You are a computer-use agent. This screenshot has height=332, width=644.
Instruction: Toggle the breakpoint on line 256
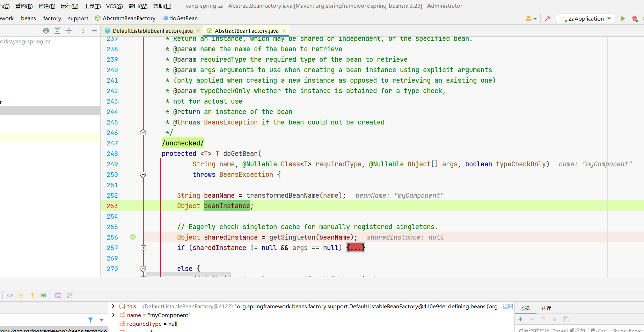(x=133, y=237)
